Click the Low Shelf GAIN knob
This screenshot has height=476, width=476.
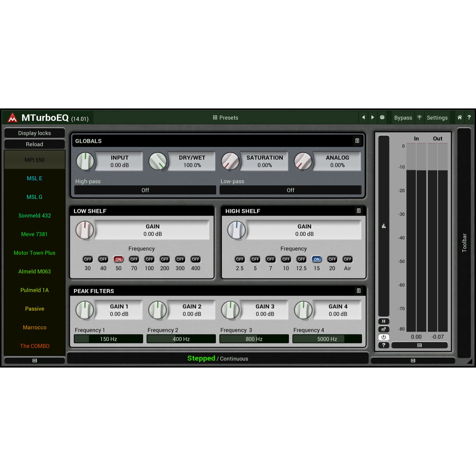(x=84, y=230)
